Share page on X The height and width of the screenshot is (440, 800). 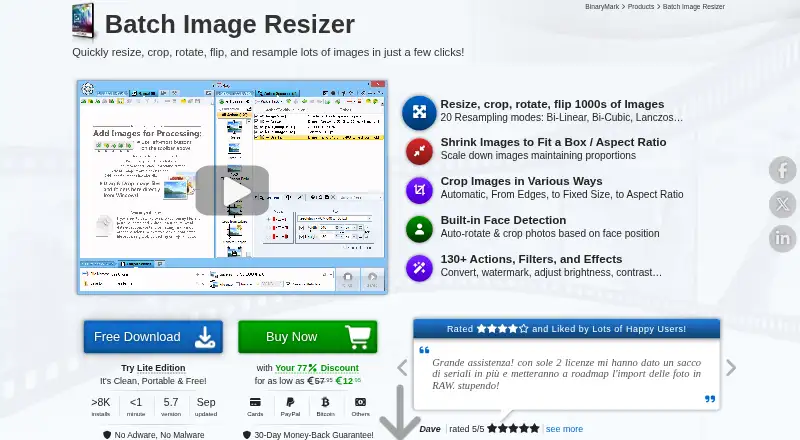[783, 205]
